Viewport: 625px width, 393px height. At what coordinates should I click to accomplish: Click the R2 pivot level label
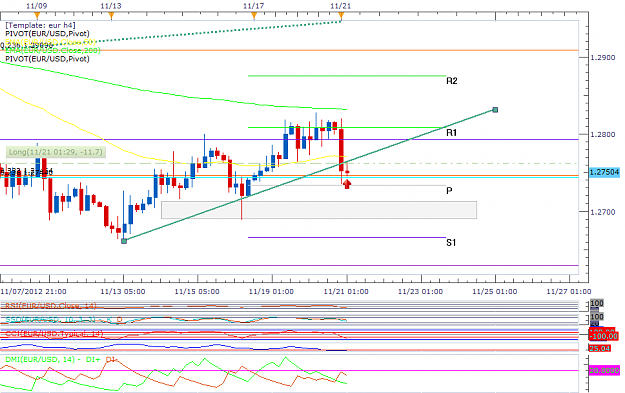click(x=452, y=81)
